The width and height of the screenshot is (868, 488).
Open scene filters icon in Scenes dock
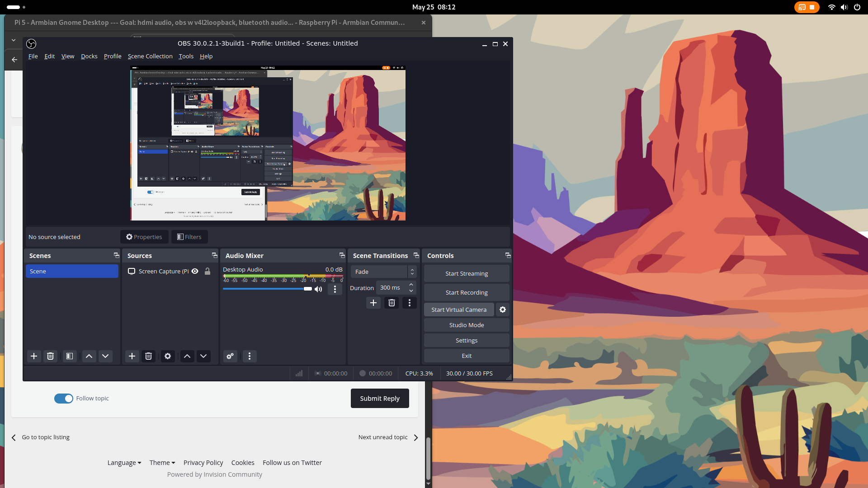[70, 356]
